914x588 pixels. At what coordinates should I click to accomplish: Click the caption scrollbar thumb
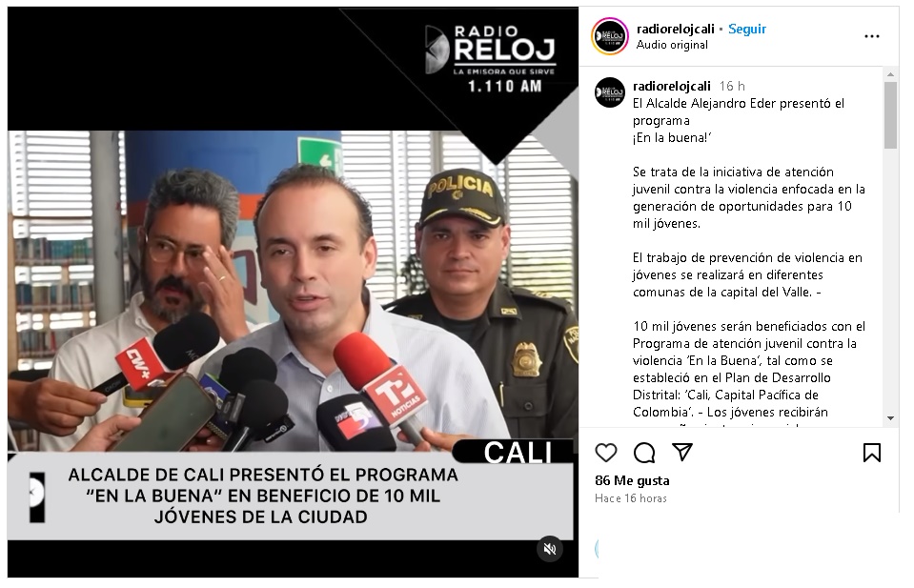tap(890, 114)
